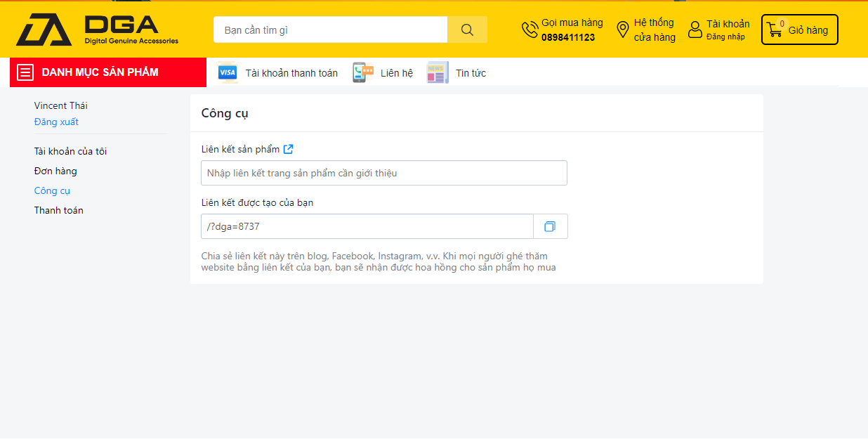Click phone number 0898411123
This screenshot has height=442, width=868.
tap(568, 37)
